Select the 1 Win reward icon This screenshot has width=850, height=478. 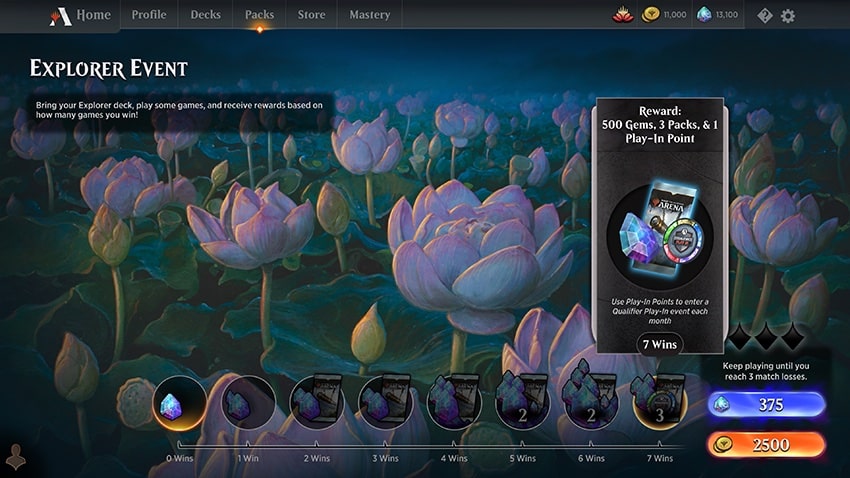point(248,403)
